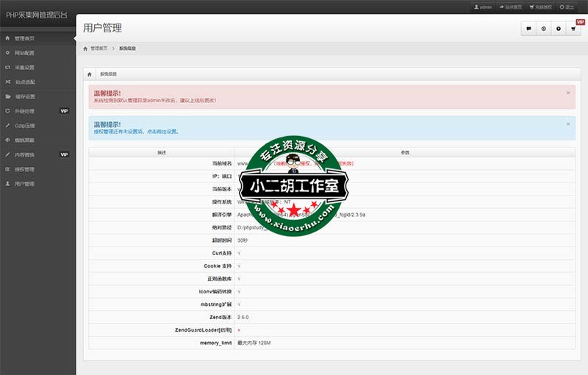The height and width of the screenshot is (375, 588).
Task: Click 退出 to log out
Action: point(567,7)
